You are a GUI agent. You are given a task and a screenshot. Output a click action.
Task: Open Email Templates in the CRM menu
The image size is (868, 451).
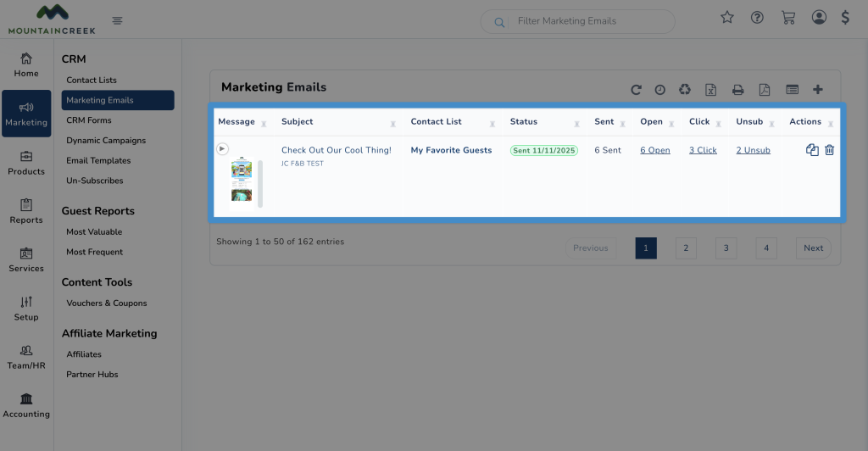(x=98, y=160)
